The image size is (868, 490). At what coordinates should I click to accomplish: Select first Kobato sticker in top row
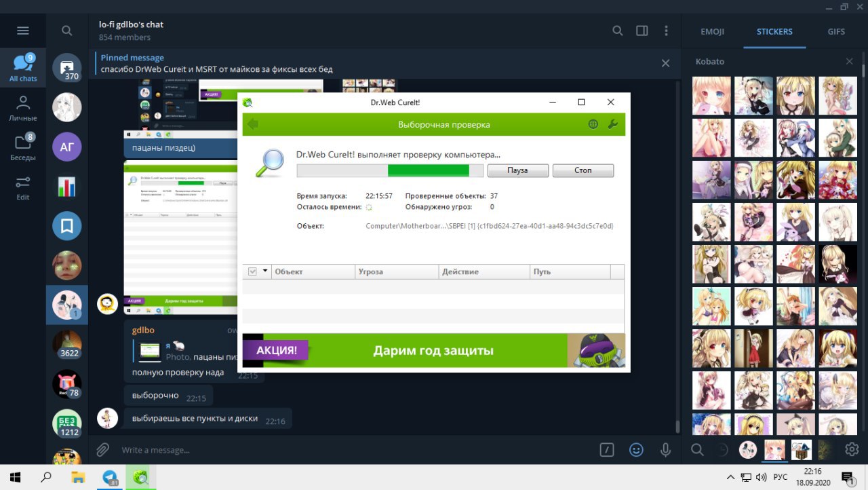coord(711,95)
